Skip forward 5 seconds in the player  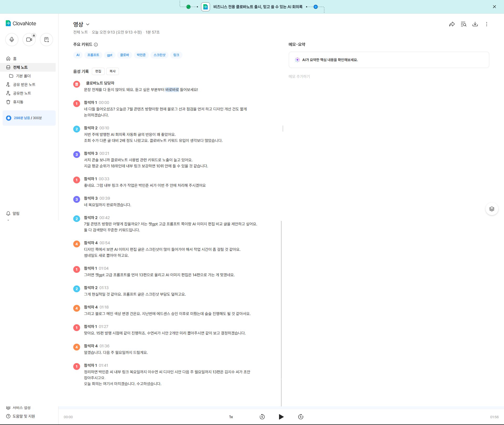point(301,417)
